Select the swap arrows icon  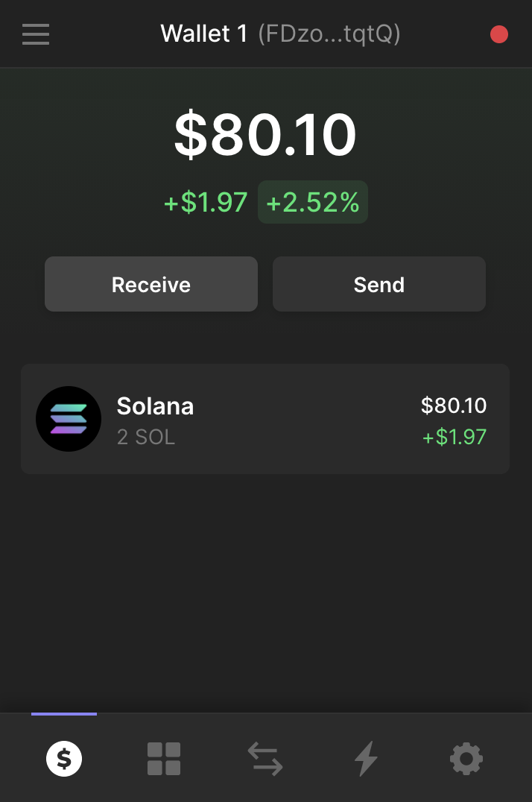(x=265, y=758)
